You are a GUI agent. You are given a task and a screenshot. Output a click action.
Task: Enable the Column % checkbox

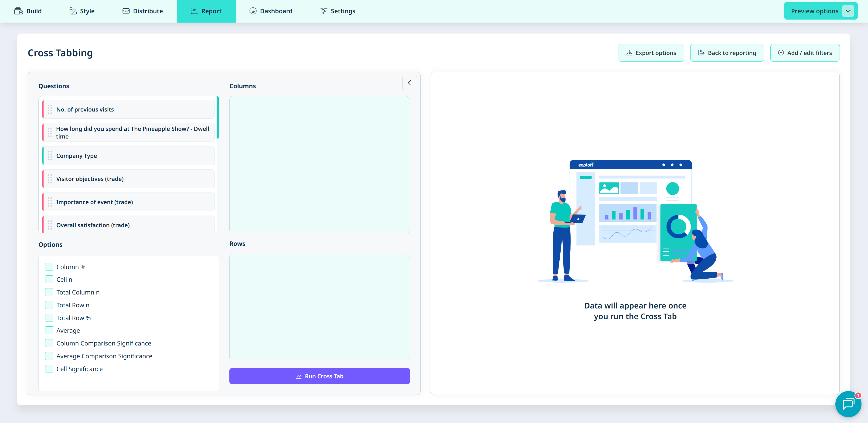click(x=49, y=267)
